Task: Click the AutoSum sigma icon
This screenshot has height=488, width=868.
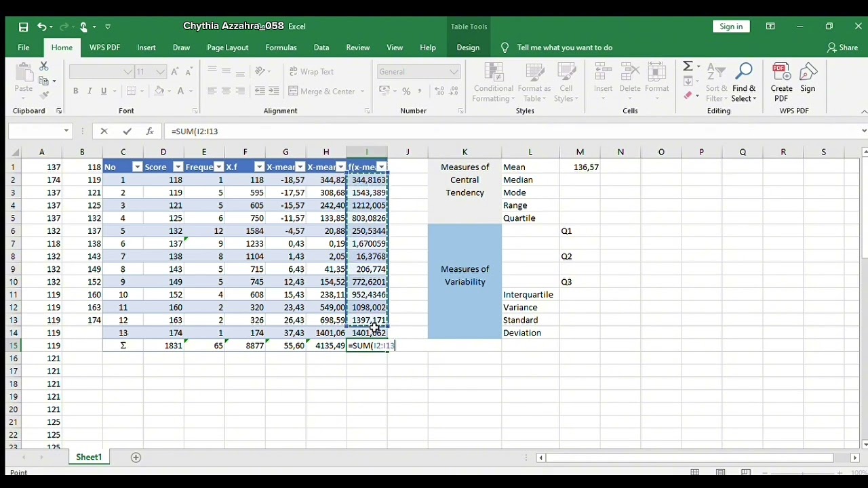Action: 688,66
